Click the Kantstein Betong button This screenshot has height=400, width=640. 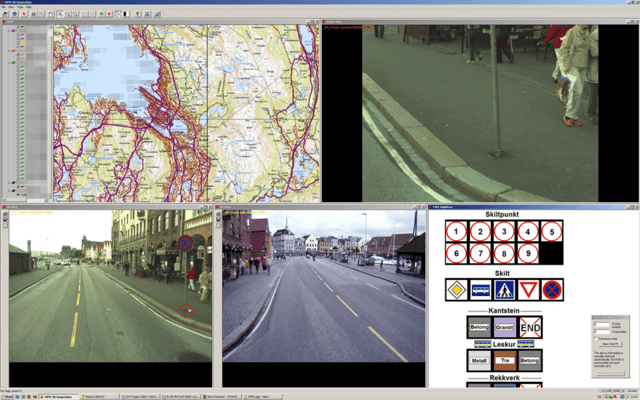481,326
